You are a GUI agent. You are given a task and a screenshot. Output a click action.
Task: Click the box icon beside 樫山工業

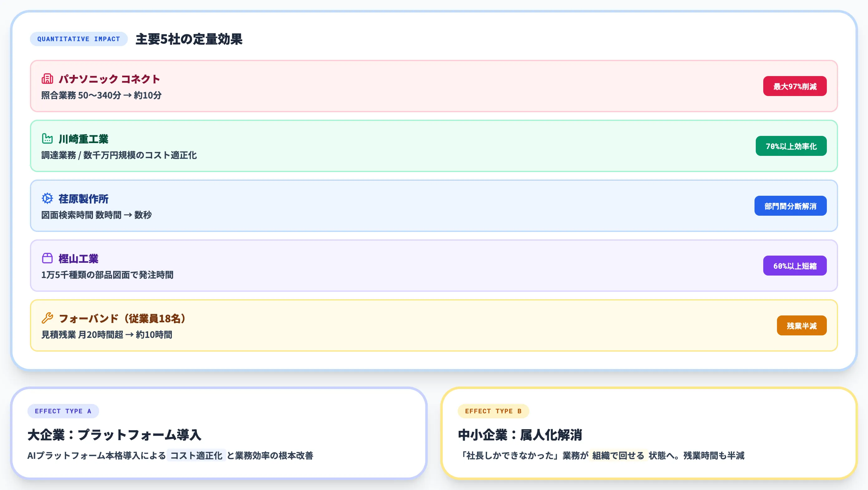coord(47,258)
